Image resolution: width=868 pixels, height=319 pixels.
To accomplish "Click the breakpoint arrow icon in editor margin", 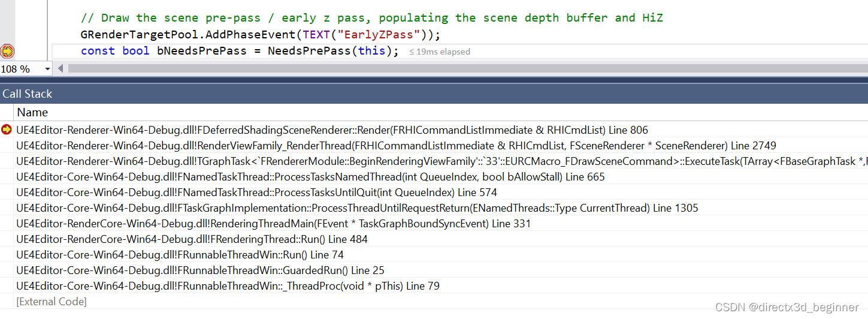I will [x=7, y=51].
